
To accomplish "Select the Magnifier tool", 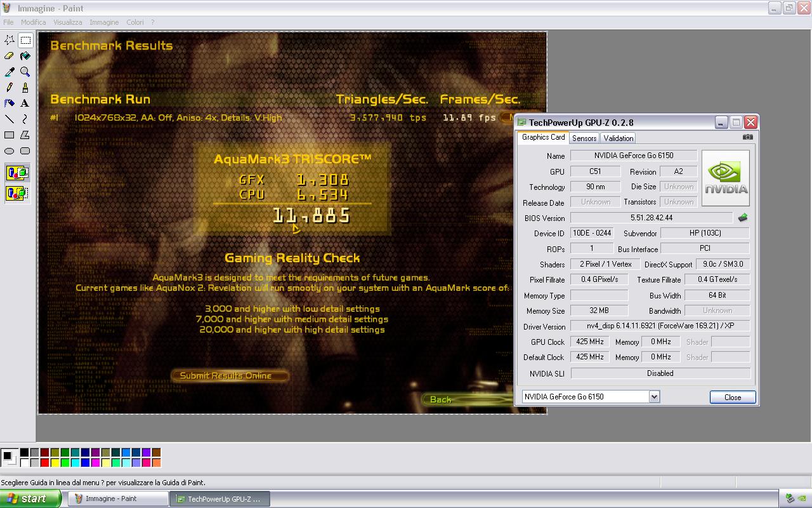I will click(25, 72).
